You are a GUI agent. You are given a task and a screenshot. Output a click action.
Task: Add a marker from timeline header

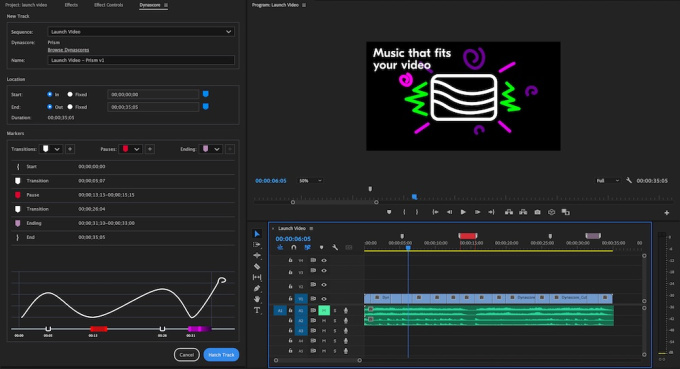pos(321,247)
